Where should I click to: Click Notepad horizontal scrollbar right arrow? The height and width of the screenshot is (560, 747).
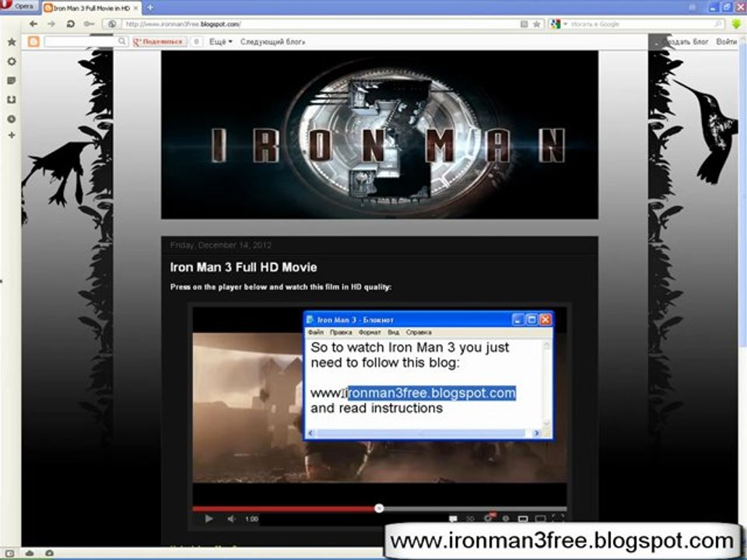(536, 433)
